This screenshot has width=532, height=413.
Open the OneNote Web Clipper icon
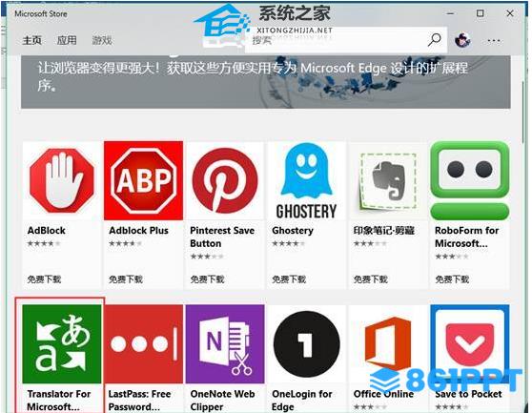click(225, 343)
